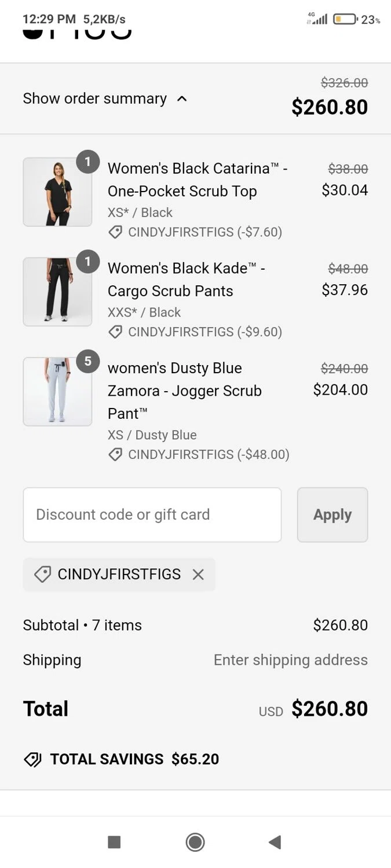Tap the discount tag icon under Catarina top
This screenshot has width=391, height=868.
(x=115, y=233)
